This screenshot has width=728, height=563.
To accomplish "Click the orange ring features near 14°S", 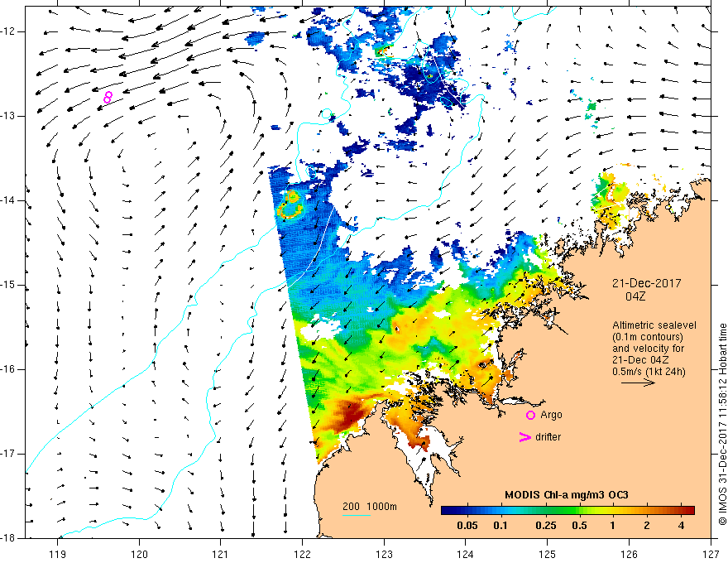I will [290, 205].
